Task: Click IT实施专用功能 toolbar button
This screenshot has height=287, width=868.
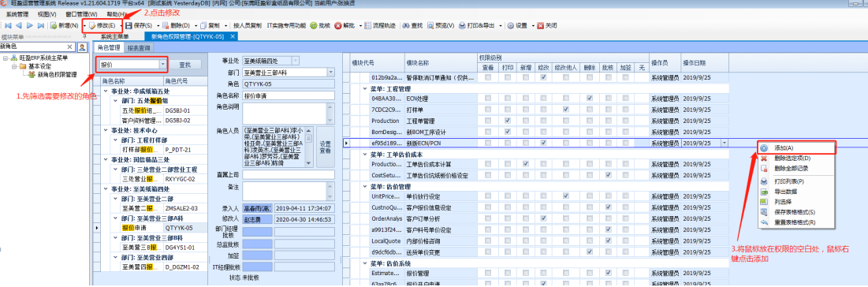Action: [x=286, y=25]
